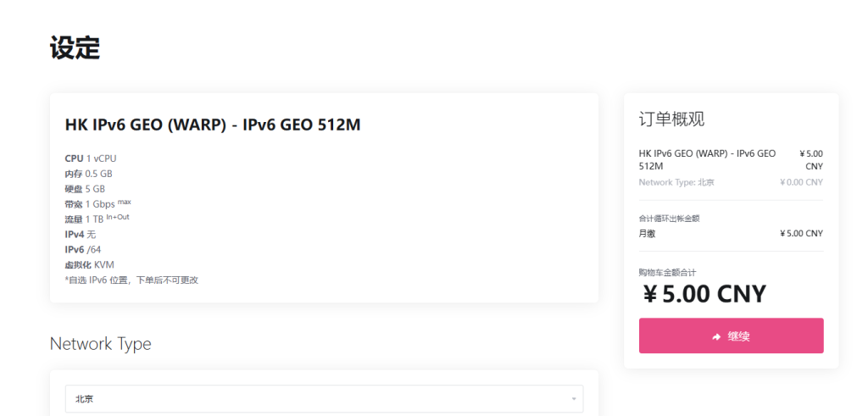The width and height of the screenshot is (868, 416).
Task: Click the pink 继续 button
Action: (731, 336)
